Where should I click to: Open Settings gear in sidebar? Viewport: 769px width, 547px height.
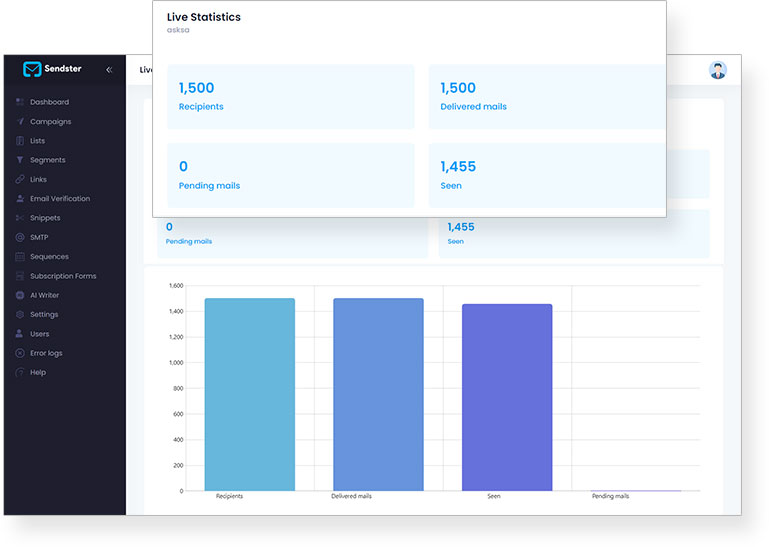tap(20, 314)
